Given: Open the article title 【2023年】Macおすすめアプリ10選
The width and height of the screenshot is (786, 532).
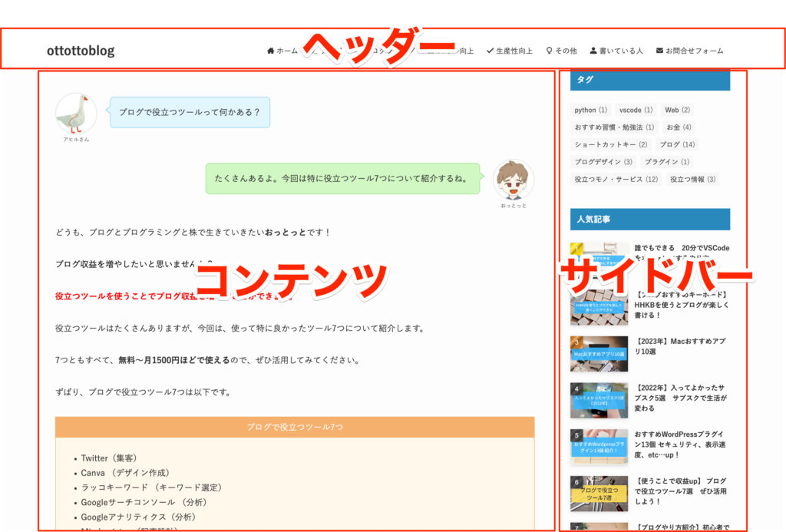Looking at the screenshot, I should tap(680, 346).
